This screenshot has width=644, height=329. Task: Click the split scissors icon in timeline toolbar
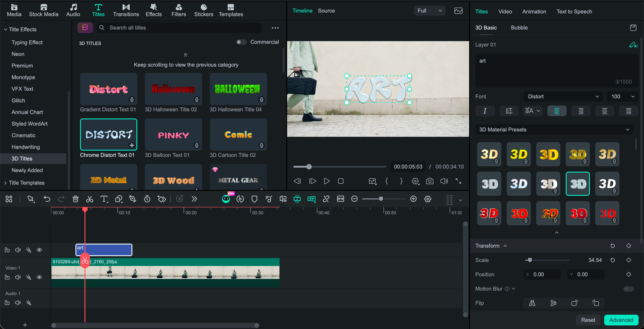point(90,199)
